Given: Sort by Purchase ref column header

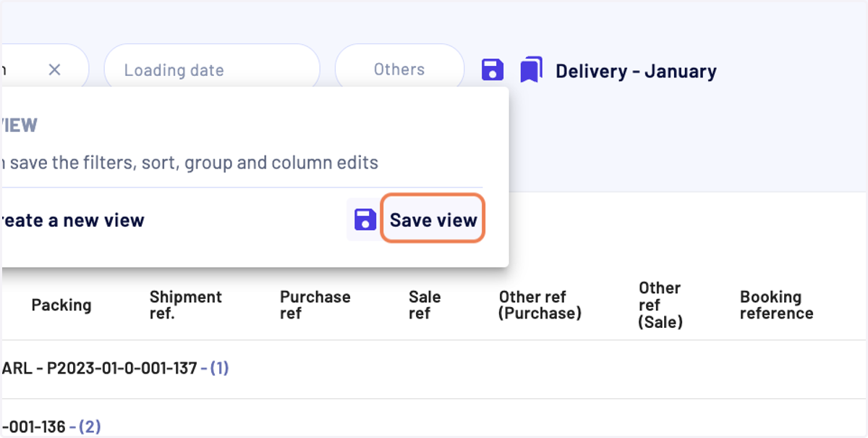Looking at the screenshot, I should click(315, 305).
